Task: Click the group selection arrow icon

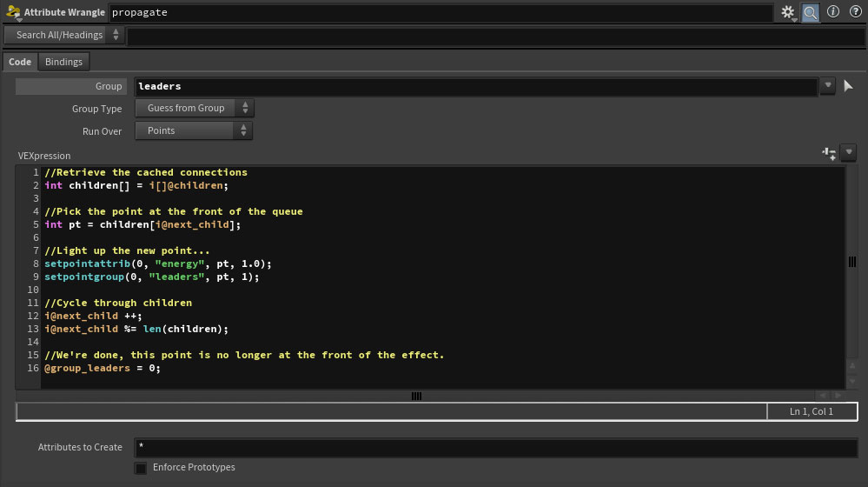Action: coord(848,86)
